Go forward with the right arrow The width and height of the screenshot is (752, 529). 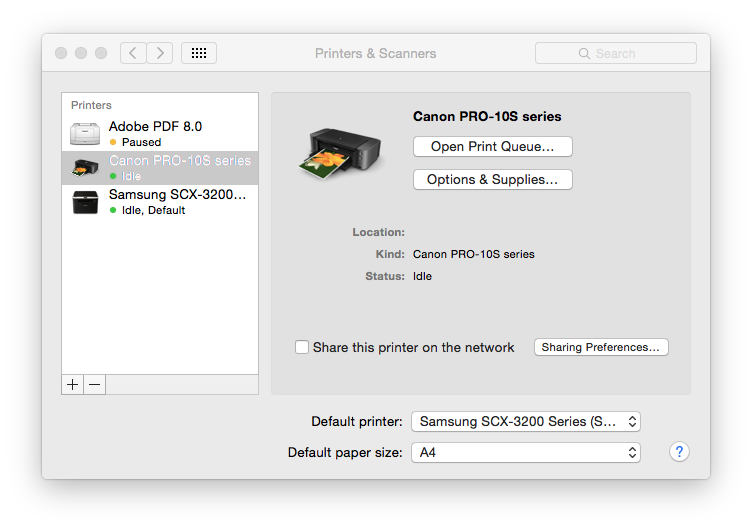tap(160, 53)
